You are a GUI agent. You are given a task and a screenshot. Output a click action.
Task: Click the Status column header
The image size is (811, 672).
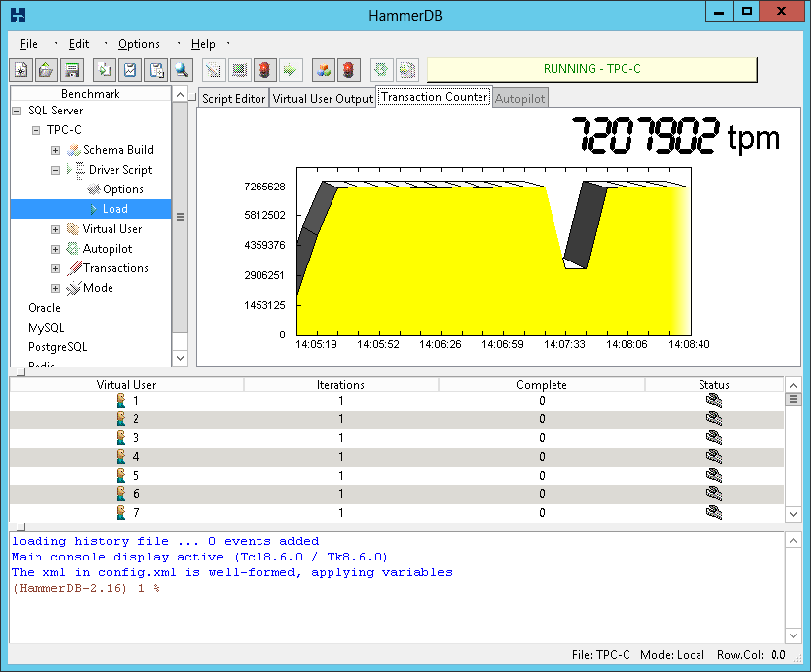(x=714, y=385)
